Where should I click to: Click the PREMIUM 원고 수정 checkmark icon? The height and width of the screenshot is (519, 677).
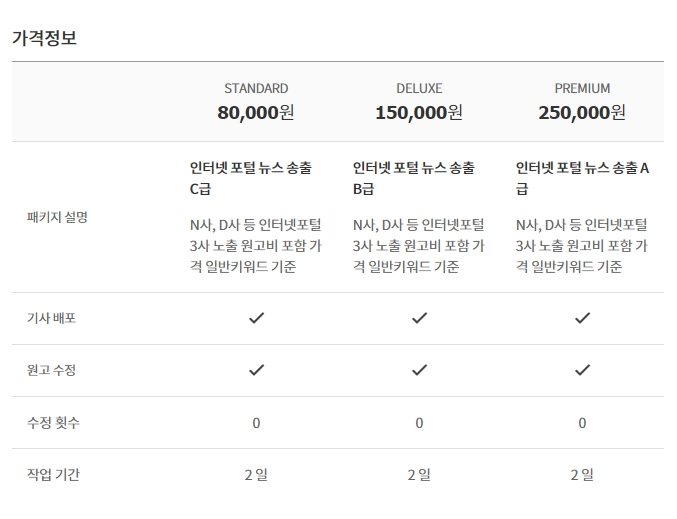582,370
